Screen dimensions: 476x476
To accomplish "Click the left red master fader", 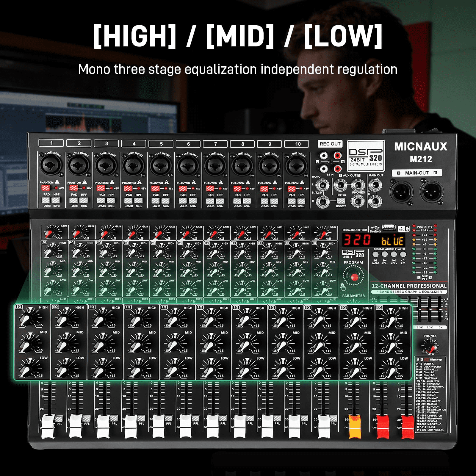I will point(383,427).
